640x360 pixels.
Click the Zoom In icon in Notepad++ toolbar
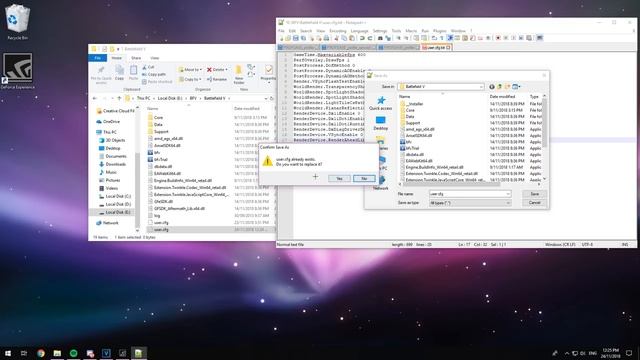point(398,38)
